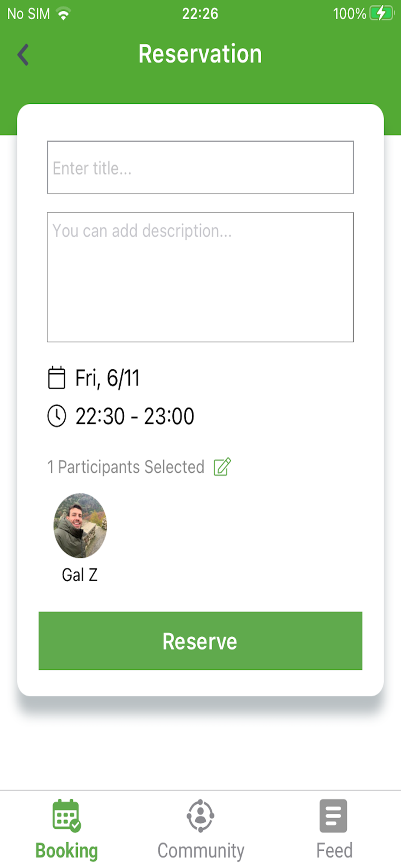
Task: Switch to the Community tab label
Action: [x=200, y=851]
